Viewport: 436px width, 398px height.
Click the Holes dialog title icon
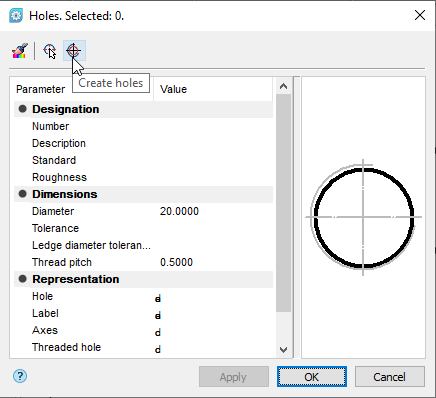coord(16,16)
